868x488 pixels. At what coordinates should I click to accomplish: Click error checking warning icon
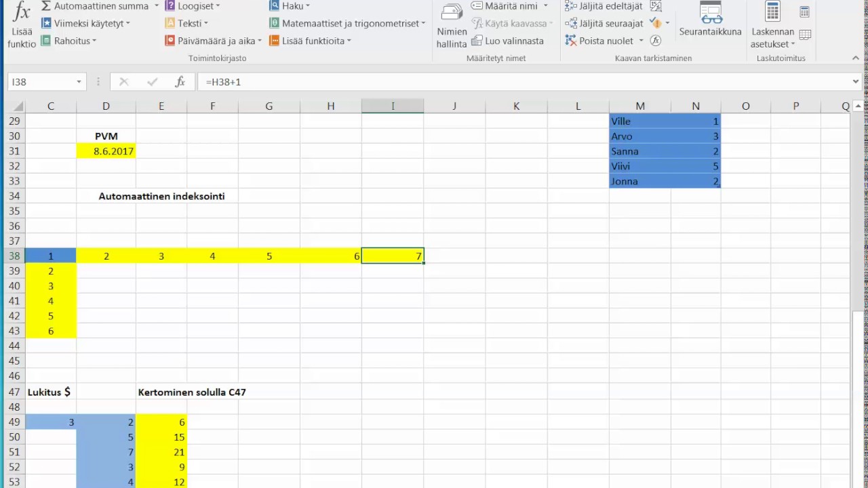click(x=655, y=23)
